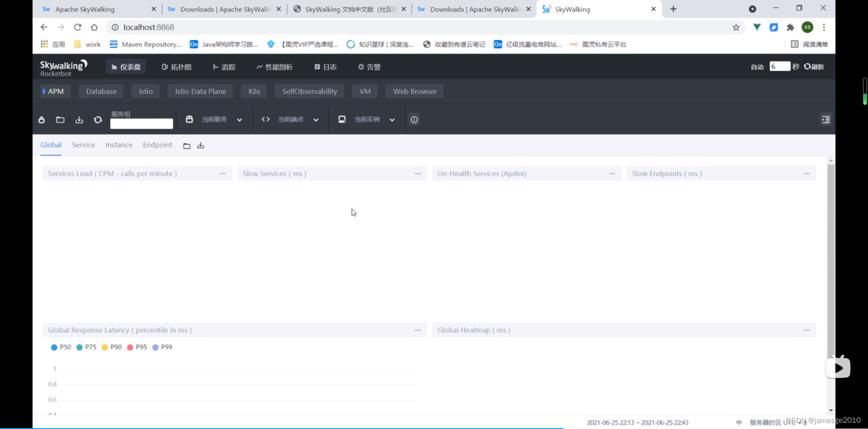This screenshot has height=429, width=868.
Task: Open the dashboard menu item
Action: 126,67
